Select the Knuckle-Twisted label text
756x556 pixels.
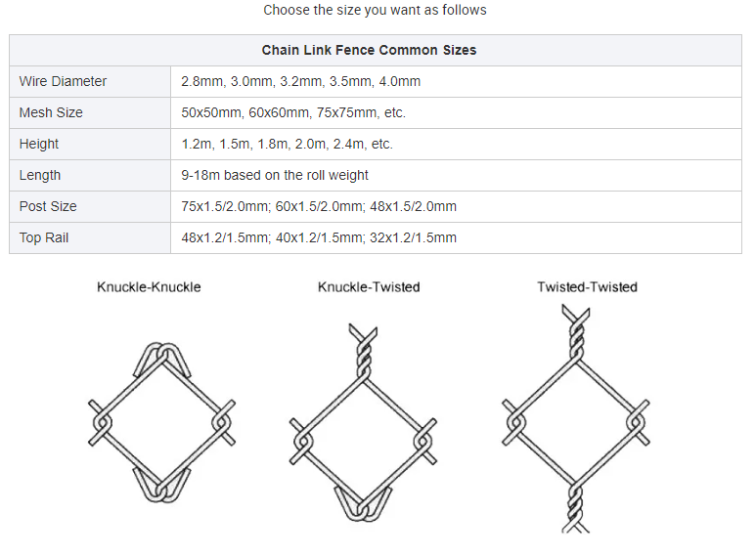(x=369, y=287)
